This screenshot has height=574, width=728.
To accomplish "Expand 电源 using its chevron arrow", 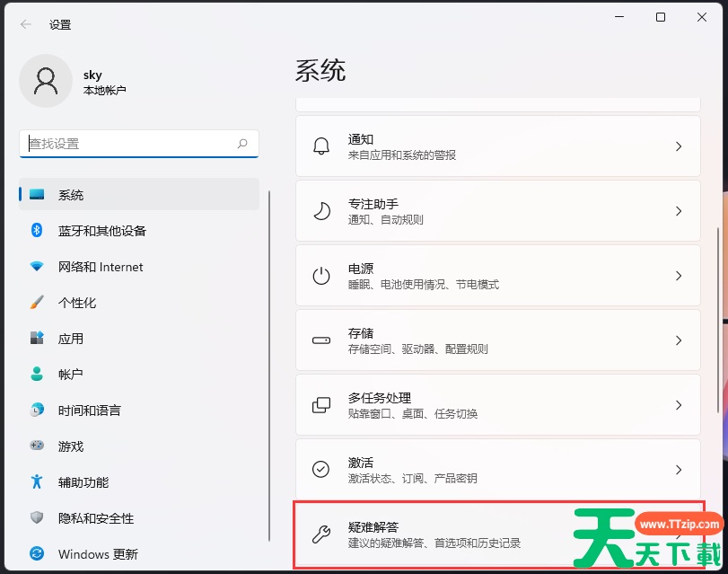I will point(679,276).
